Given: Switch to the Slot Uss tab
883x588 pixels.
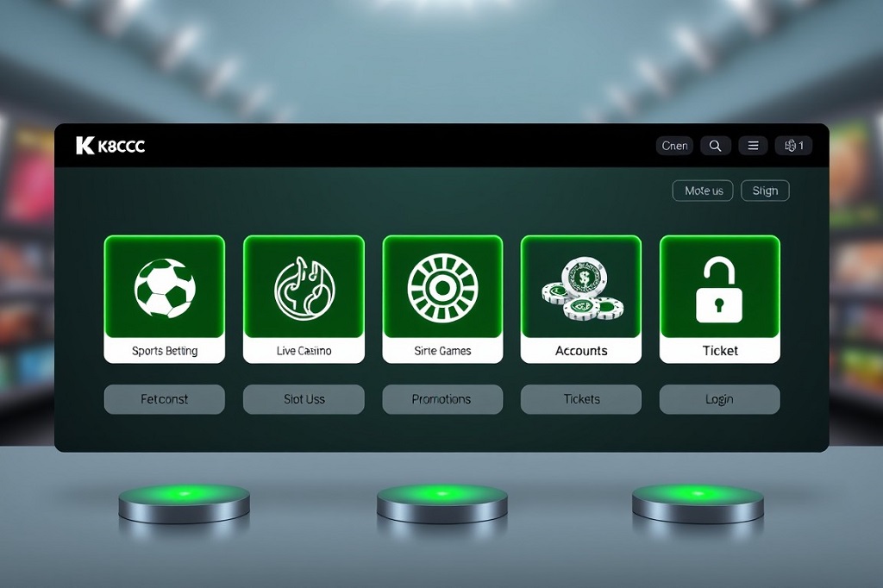Looking at the screenshot, I should click(304, 399).
